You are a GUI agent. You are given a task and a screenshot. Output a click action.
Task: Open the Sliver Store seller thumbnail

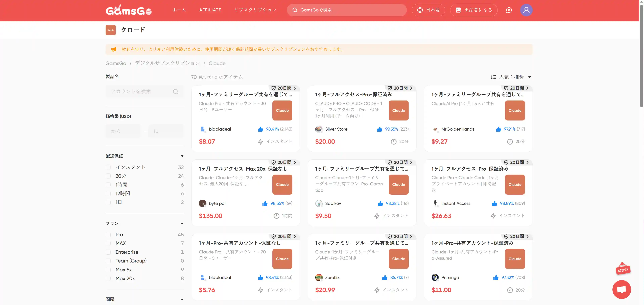coord(319,129)
